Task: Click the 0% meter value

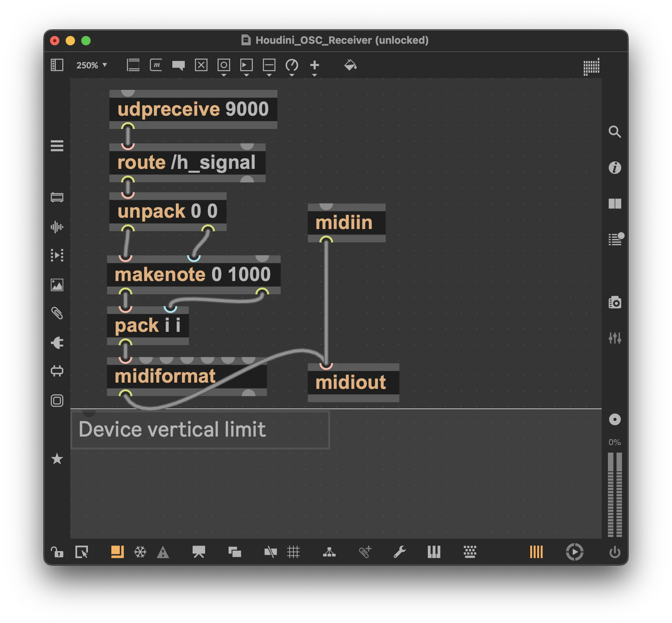Action: tap(615, 442)
